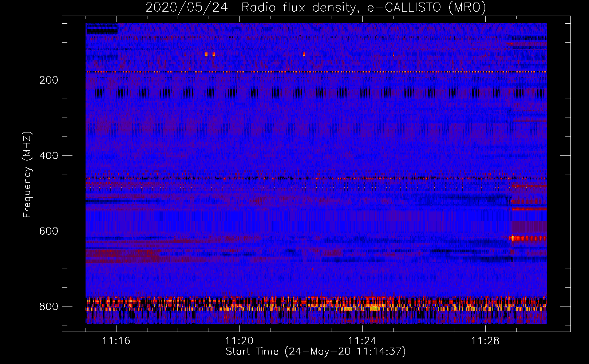Click the 'Start Time' x-axis label
The height and width of the screenshot is (364, 589).
(x=316, y=352)
